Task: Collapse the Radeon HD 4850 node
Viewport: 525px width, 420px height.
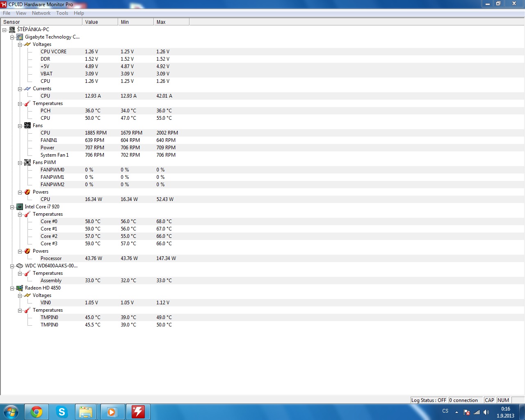Action: click(x=12, y=288)
